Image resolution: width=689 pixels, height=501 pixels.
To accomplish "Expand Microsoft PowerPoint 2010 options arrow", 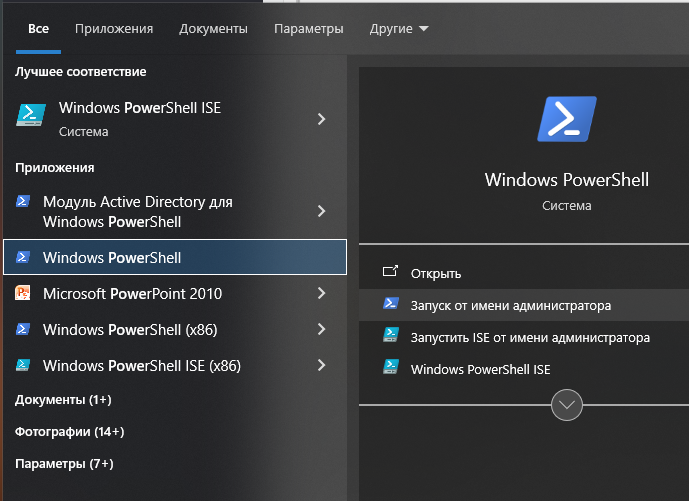I will point(321,293).
